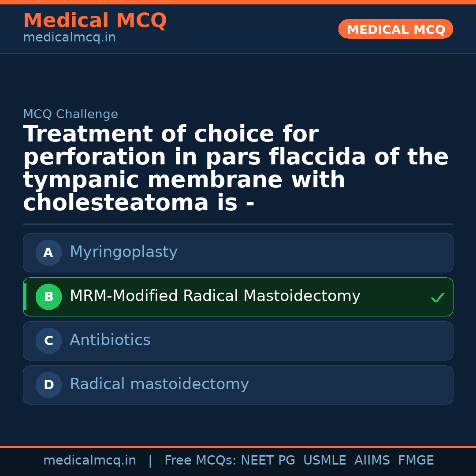
Task: Click the letter C option circle
Action: [x=48, y=341]
